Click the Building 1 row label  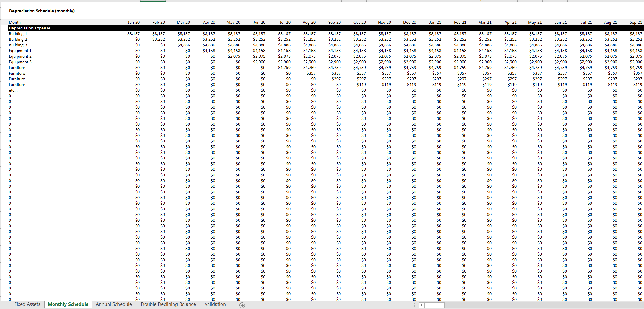click(x=18, y=34)
